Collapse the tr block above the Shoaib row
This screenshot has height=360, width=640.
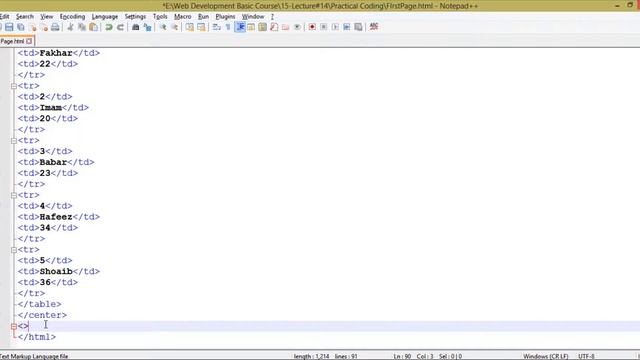pos(14,250)
